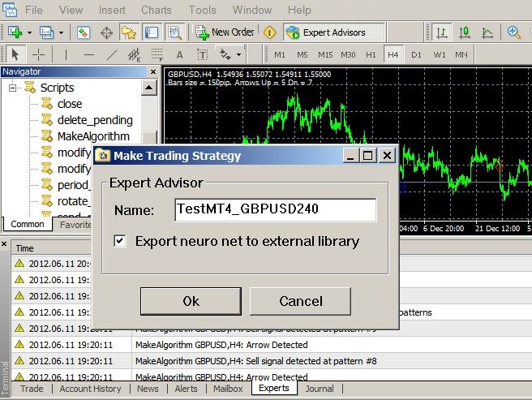Image resolution: width=532 pixels, height=400 pixels.
Task: Collapse the Scripts tree node
Action: pyautogui.click(x=12, y=88)
